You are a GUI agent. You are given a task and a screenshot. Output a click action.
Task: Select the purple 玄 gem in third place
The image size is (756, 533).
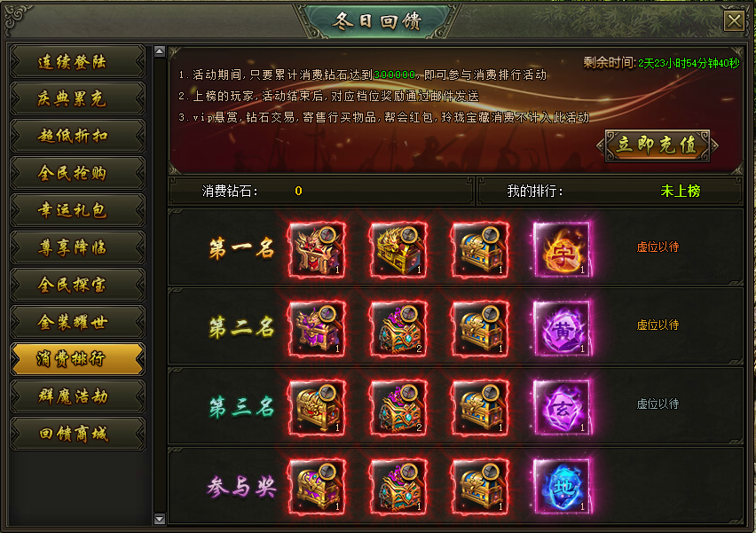coord(562,408)
